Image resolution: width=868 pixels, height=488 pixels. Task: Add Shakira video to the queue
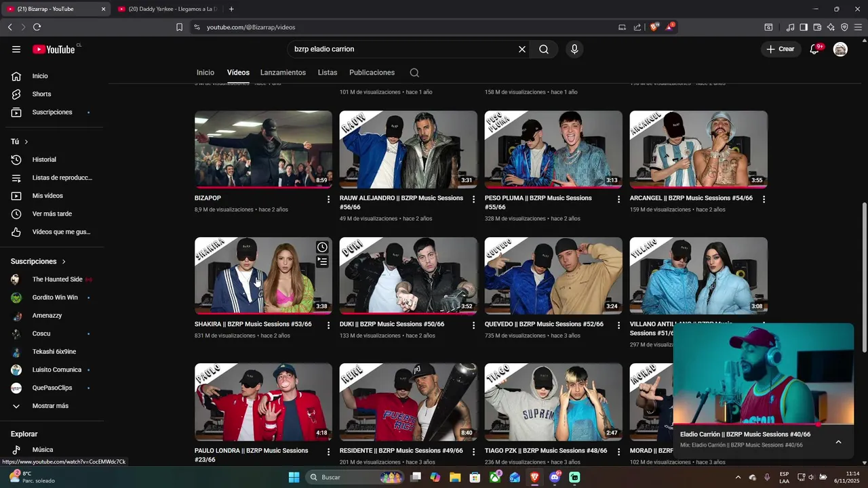322,262
